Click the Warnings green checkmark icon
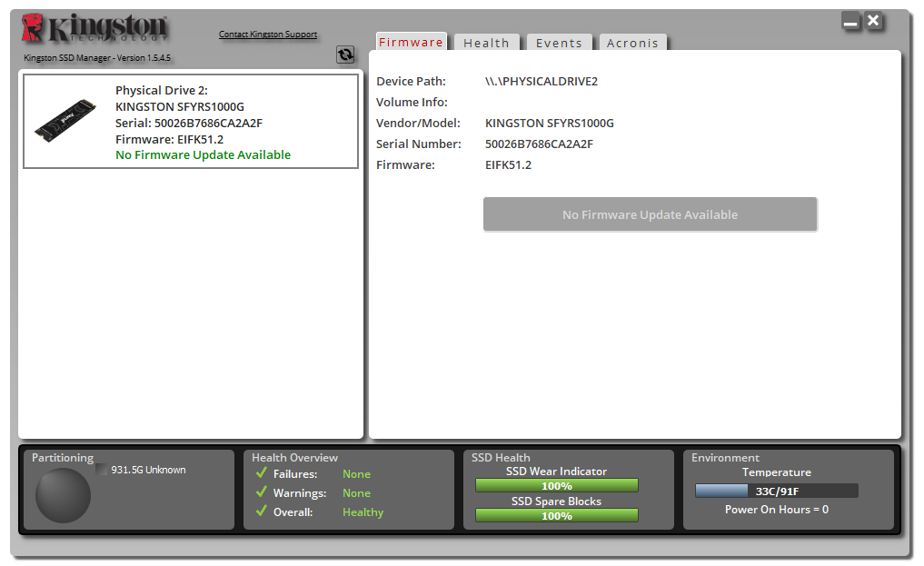 [x=262, y=492]
